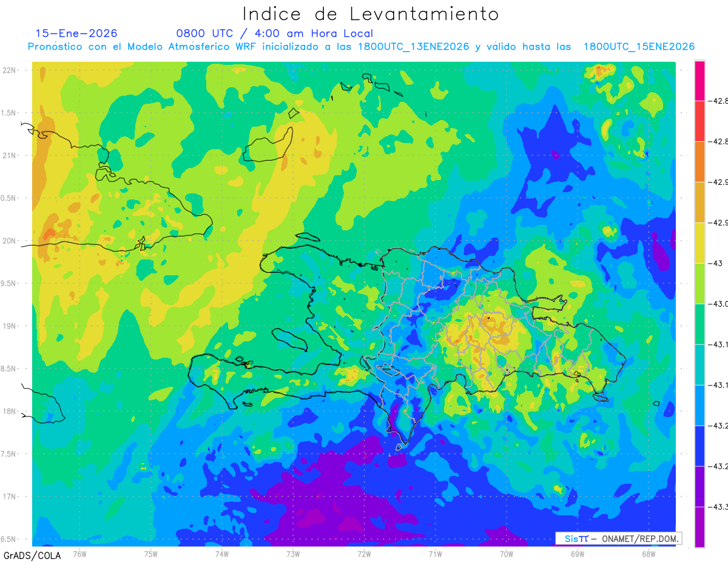Click the '1.5N' latitude label

(x=8, y=113)
